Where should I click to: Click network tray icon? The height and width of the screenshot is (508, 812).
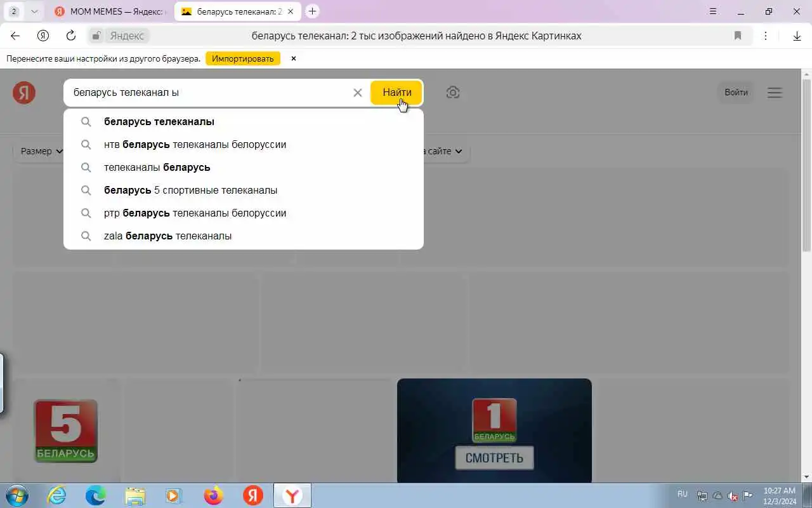(x=702, y=496)
